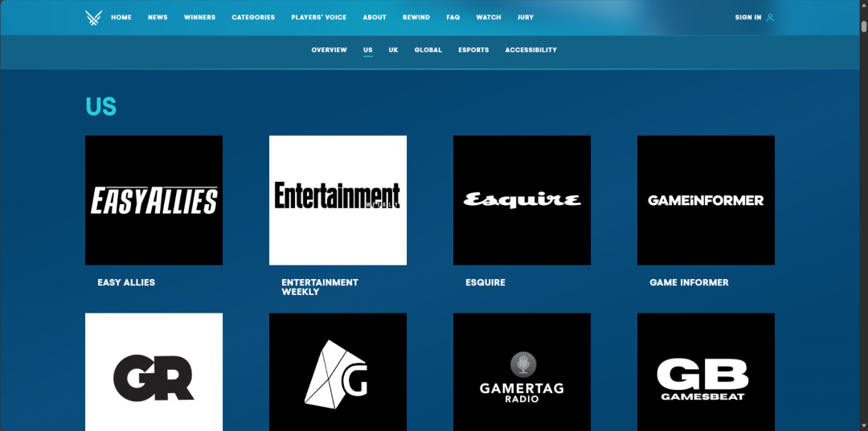868x431 pixels.
Task: Open the Game Informer logo tile
Action: pyautogui.click(x=706, y=200)
